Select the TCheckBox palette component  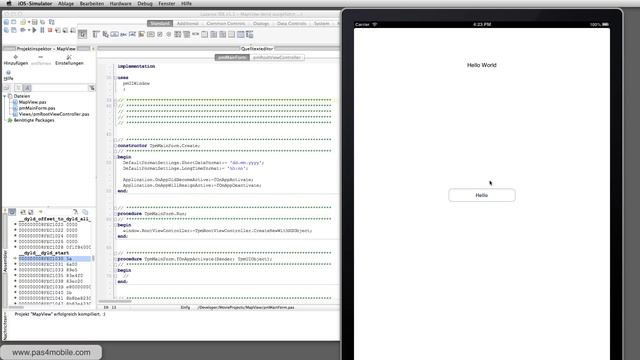click(160, 34)
